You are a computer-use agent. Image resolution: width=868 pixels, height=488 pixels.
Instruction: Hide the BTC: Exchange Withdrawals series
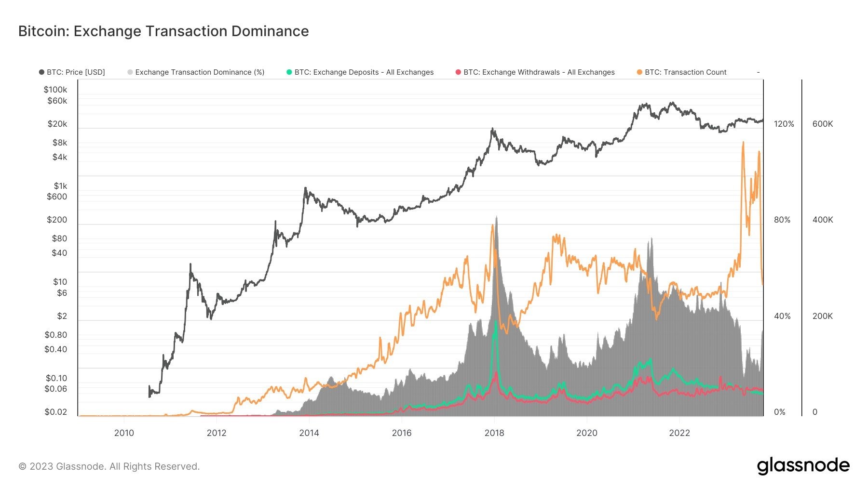(540, 72)
